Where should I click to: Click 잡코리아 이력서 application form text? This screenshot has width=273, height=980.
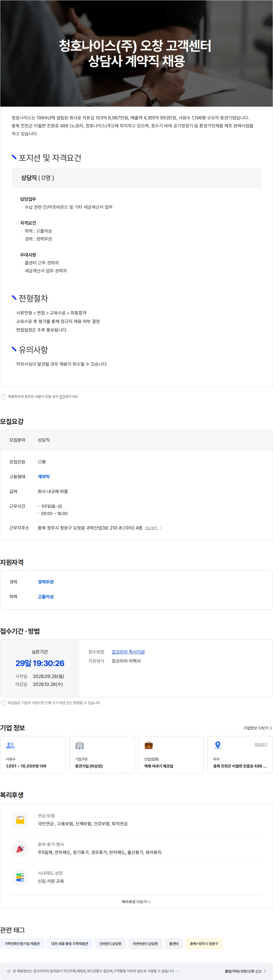126,661
